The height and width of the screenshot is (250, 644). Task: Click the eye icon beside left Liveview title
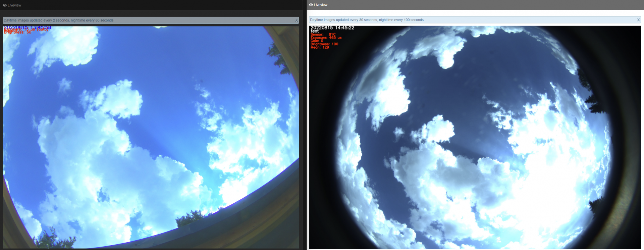(5, 5)
